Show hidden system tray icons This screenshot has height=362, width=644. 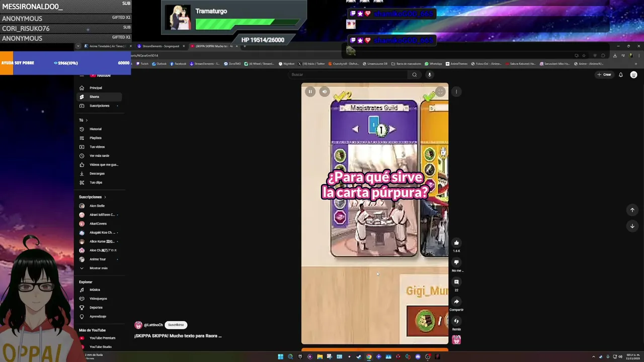pyautogui.click(x=593, y=357)
